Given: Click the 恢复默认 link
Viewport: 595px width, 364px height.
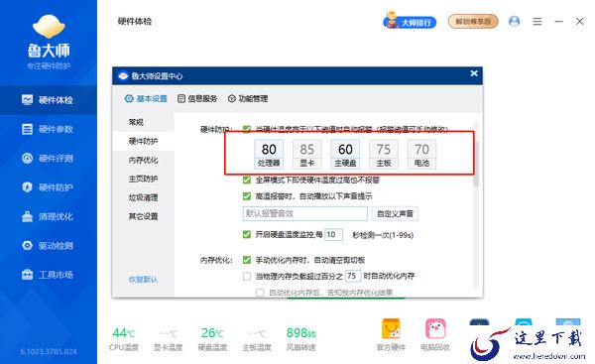Looking at the screenshot, I should point(143,280).
